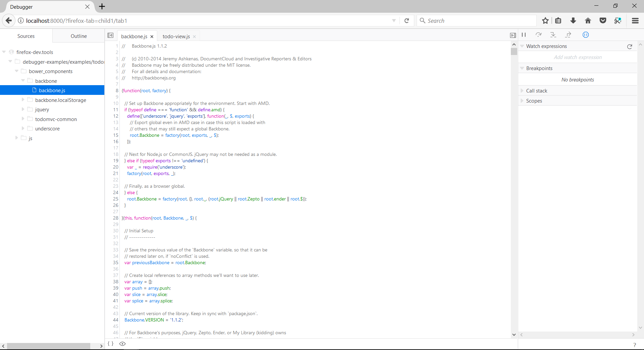Open URL history dropdown arrow
The height and width of the screenshot is (350, 644).
point(394,21)
